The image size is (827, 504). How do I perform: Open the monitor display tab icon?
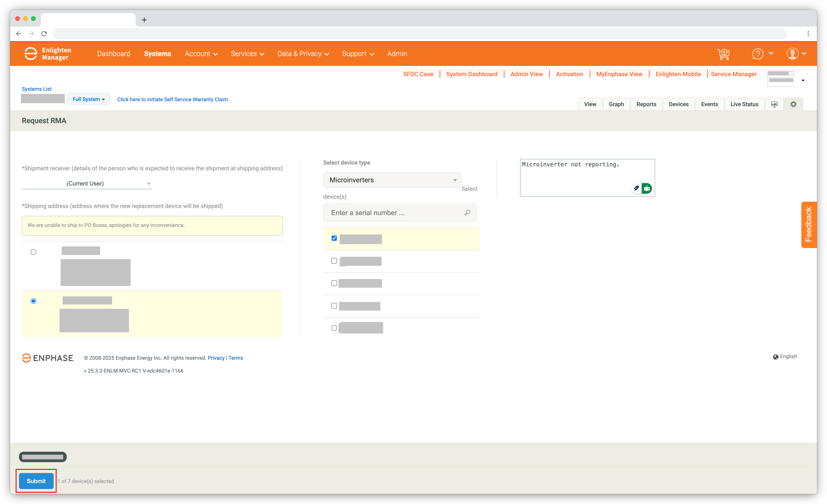(774, 104)
